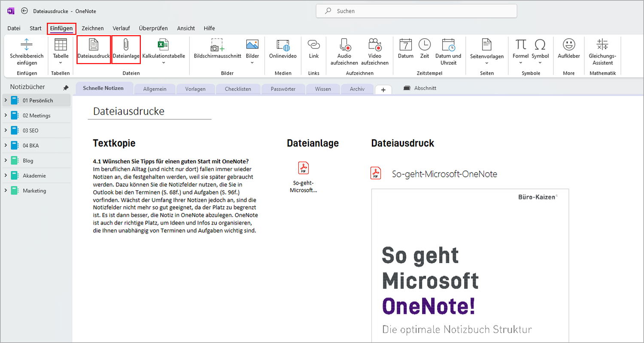Click the Textkopie heading

114,143
